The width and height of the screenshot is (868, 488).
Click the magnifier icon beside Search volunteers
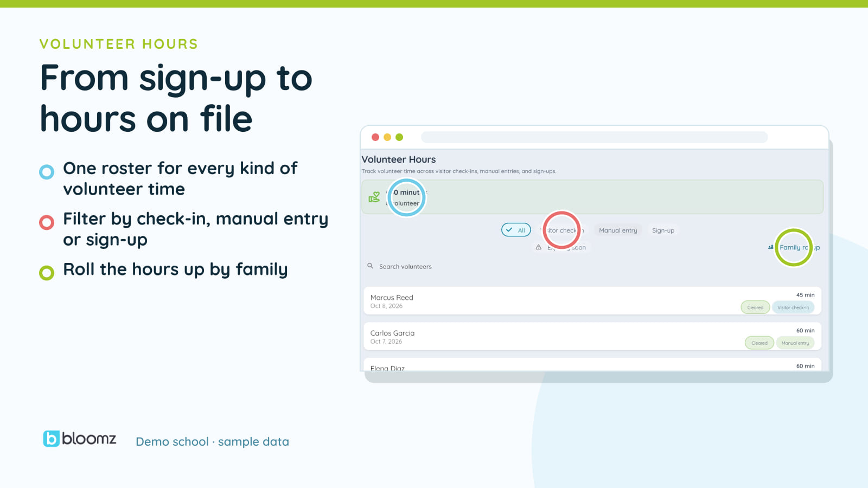[370, 266]
